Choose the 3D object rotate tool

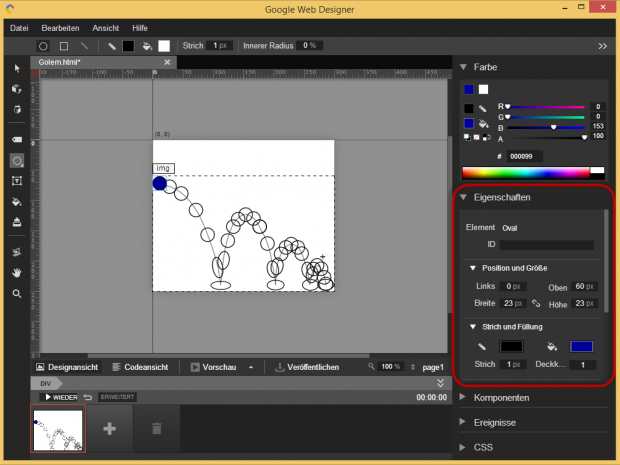[17, 89]
